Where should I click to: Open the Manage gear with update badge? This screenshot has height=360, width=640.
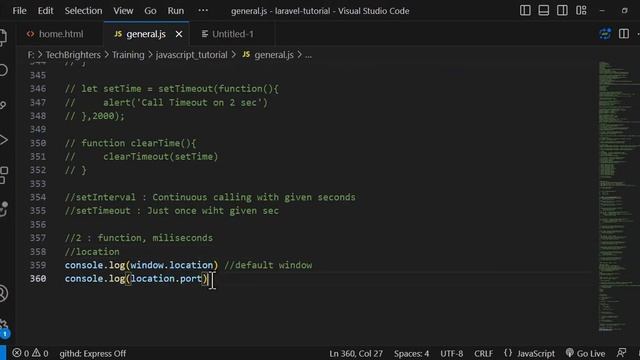[4, 328]
